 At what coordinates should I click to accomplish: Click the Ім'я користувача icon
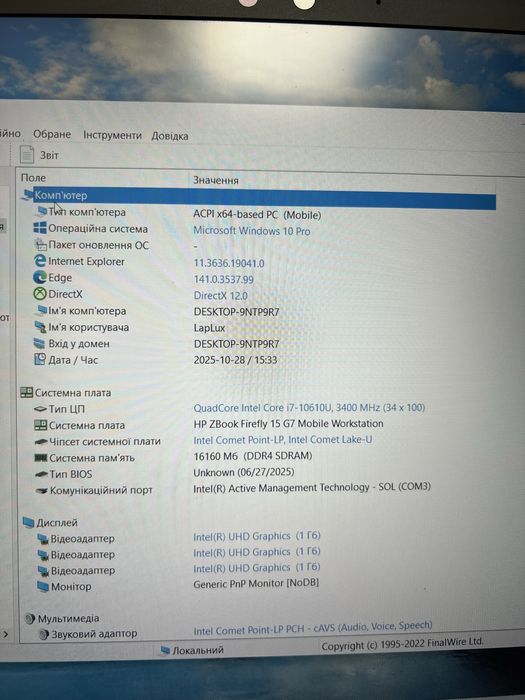click(40, 327)
